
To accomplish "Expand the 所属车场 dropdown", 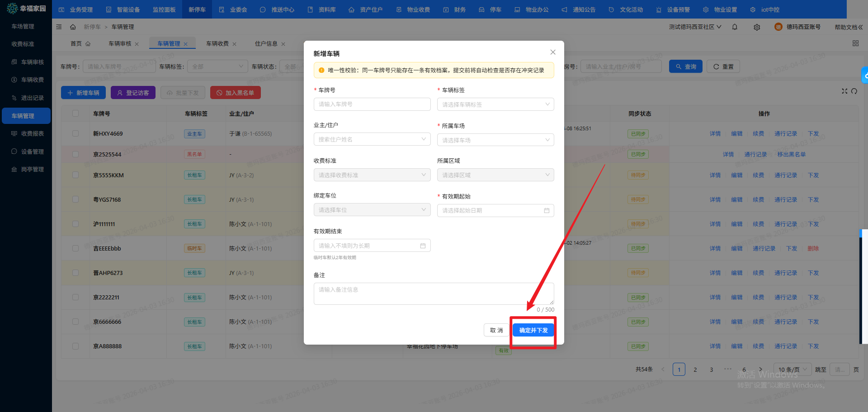I will point(495,140).
